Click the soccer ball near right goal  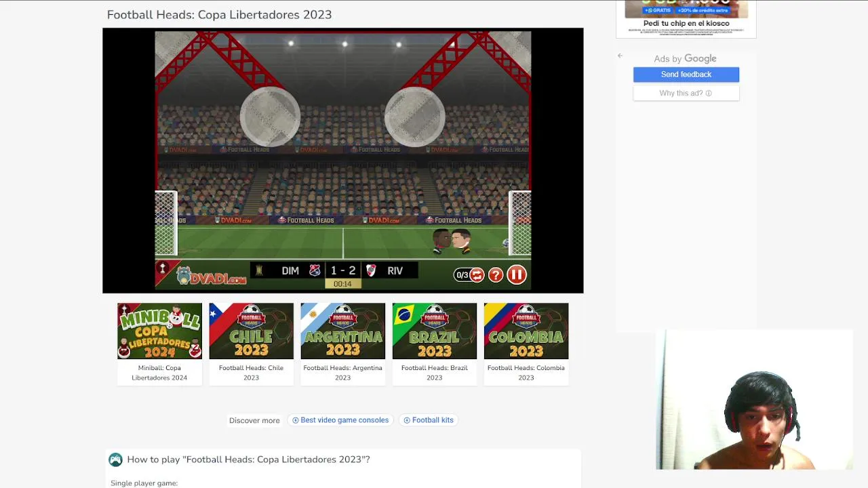pos(505,243)
